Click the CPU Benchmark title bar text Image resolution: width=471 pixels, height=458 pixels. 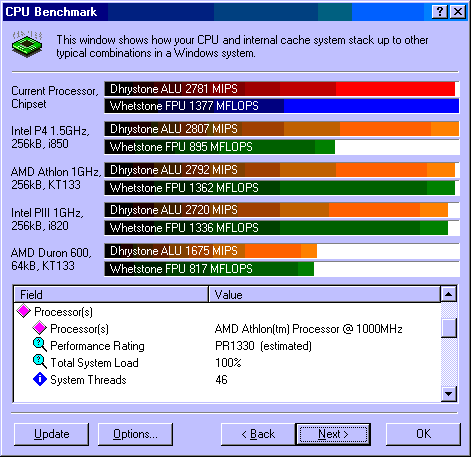[x=51, y=12]
